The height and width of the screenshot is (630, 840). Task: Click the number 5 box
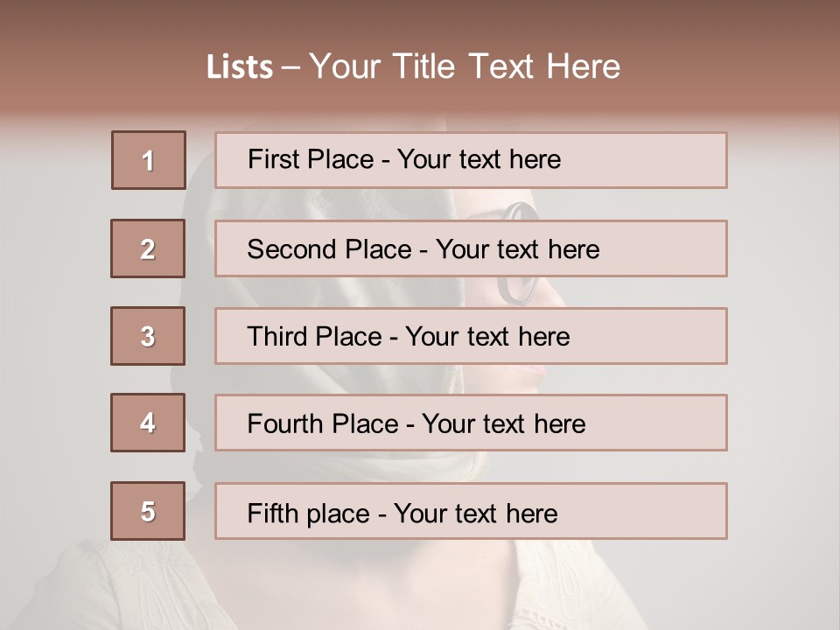(148, 511)
